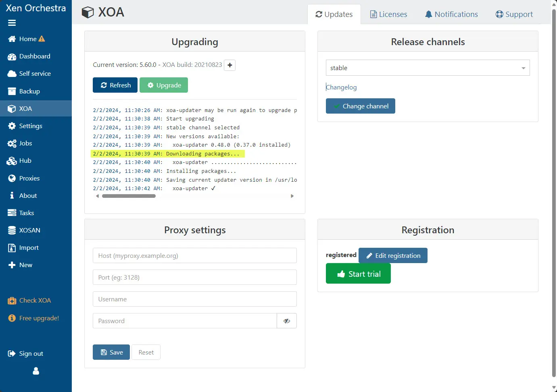Image resolution: width=557 pixels, height=392 pixels.
Task: Click the Import file icon
Action: coord(12,248)
